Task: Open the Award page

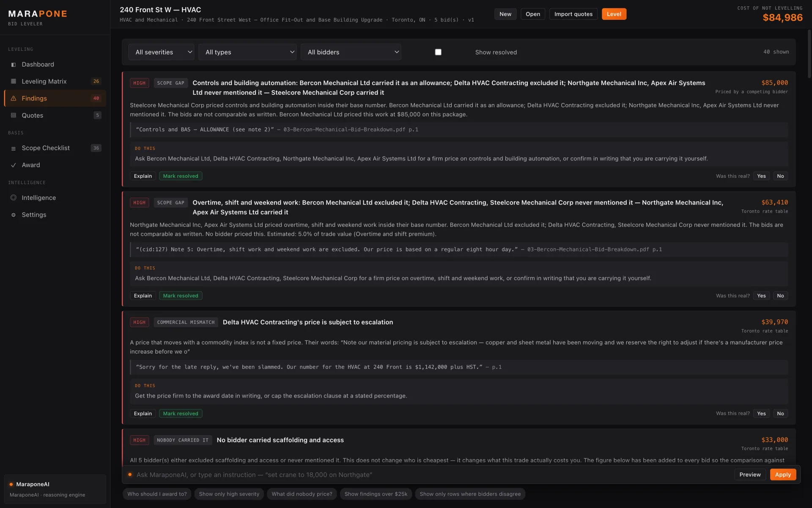Action: pos(55,165)
